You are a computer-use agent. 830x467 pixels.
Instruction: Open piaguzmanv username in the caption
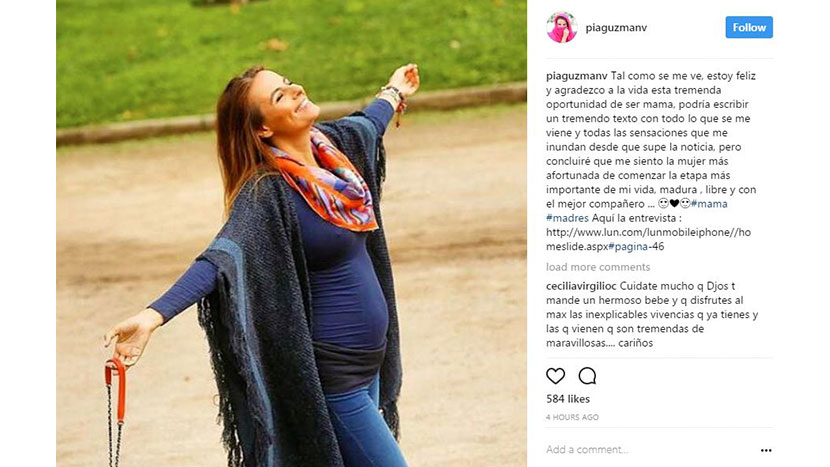pos(577,76)
